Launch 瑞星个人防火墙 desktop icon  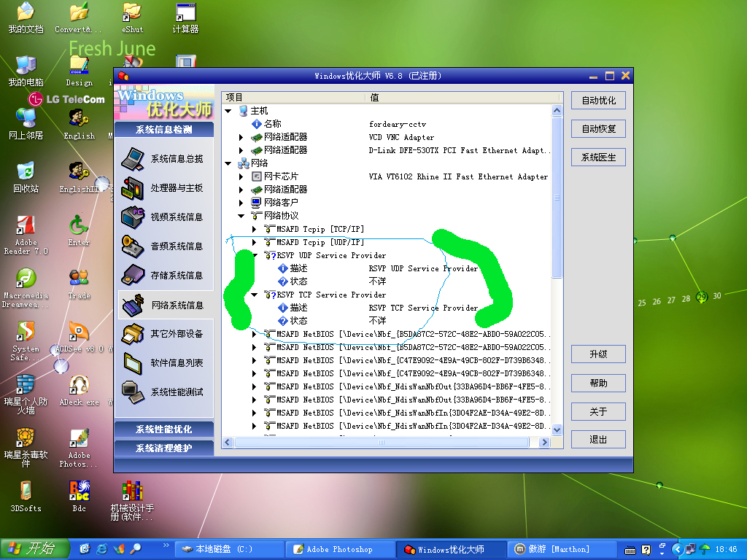[26, 394]
